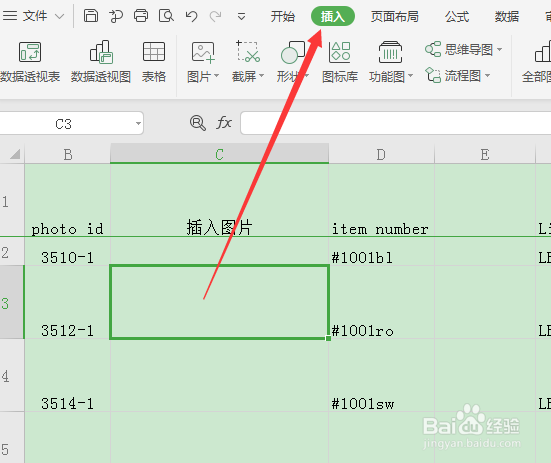Click the cell "3514-1"
The height and width of the screenshot is (463, 551).
(x=67, y=375)
